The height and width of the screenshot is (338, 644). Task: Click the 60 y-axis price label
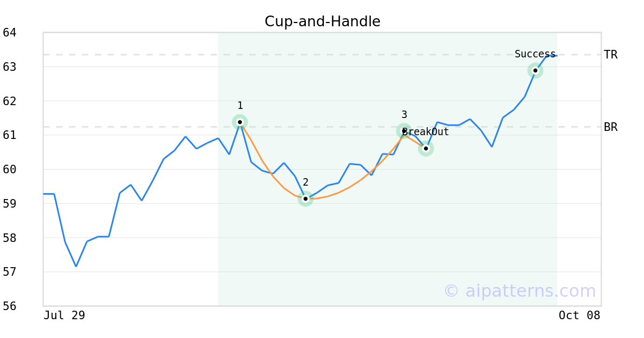[x=10, y=170]
